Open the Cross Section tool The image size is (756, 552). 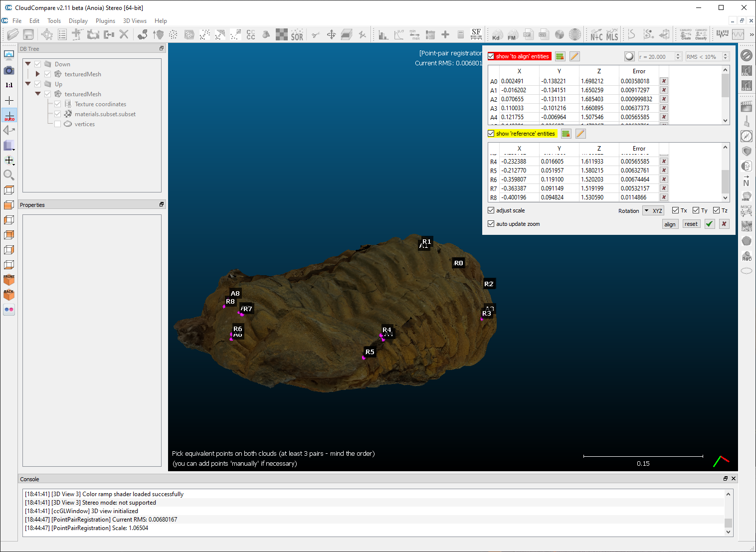[346, 34]
